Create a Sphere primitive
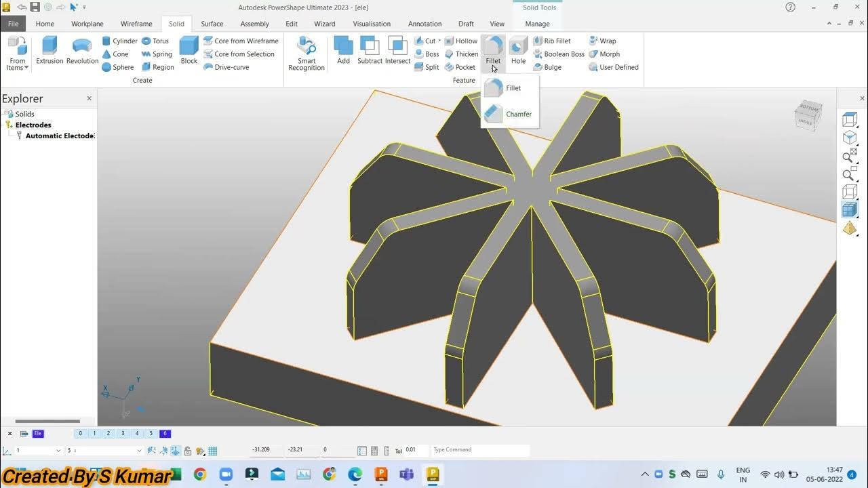Viewport: 868px width, 488px height. tap(118, 67)
